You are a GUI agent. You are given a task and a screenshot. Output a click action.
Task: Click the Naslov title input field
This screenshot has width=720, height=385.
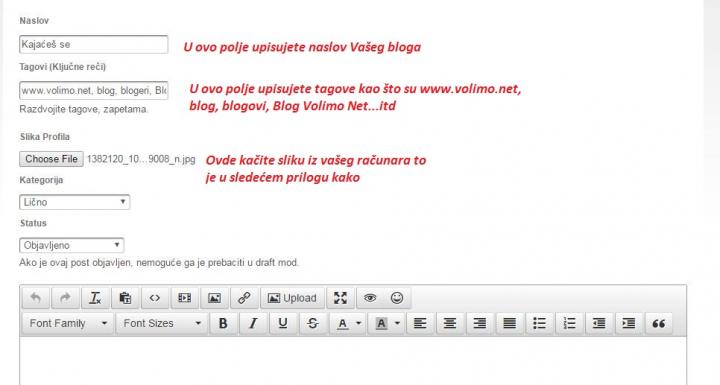coord(94,45)
